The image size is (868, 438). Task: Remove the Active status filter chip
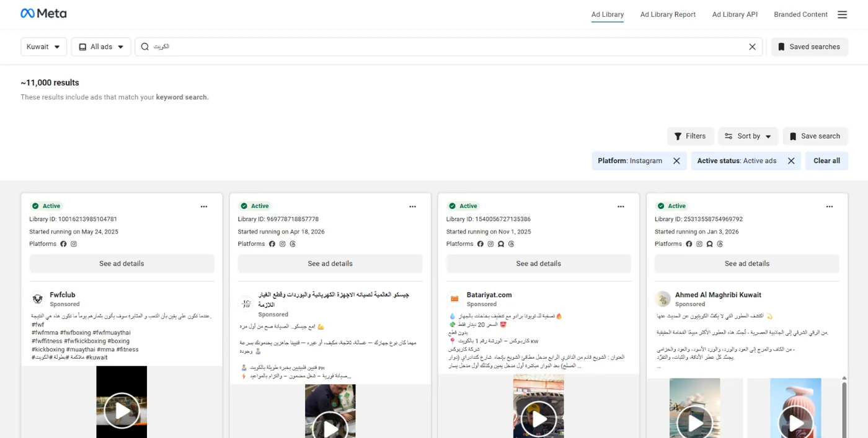click(791, 160)
